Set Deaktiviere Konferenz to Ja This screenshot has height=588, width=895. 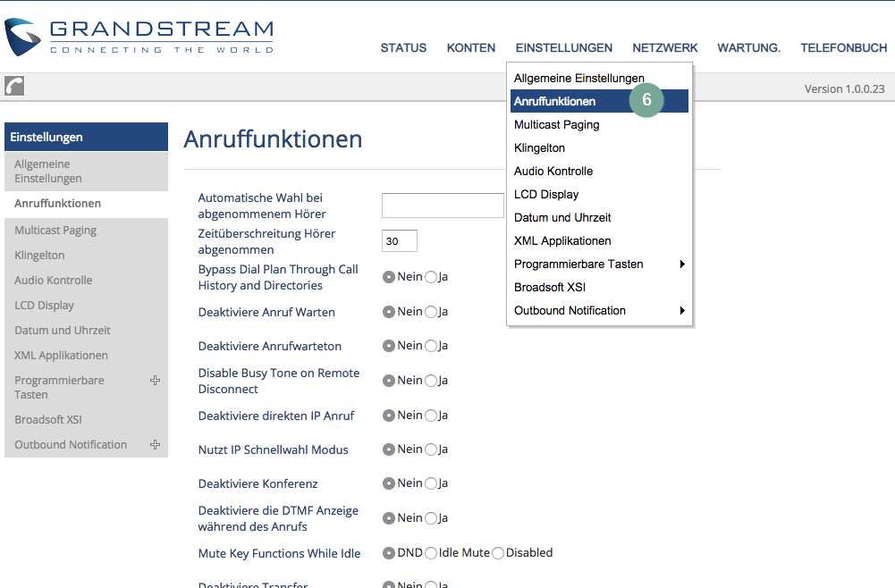[431, 483]
